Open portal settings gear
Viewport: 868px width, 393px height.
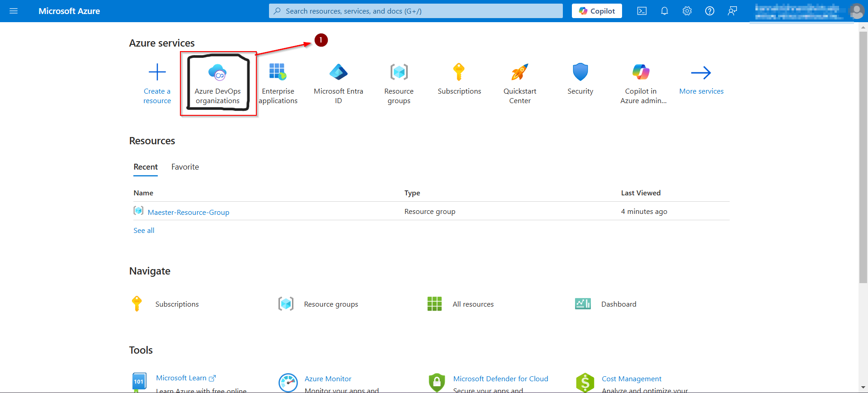coord(687,11)
